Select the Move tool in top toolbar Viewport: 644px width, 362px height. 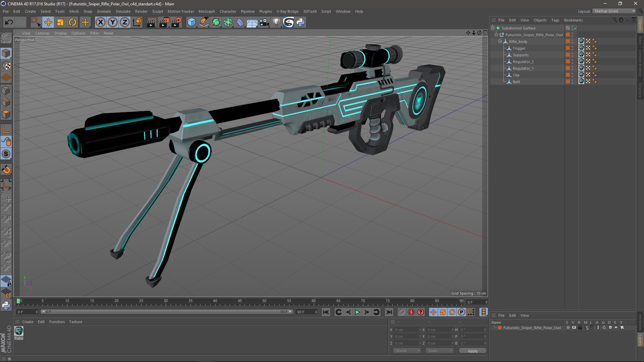(48, 22)
